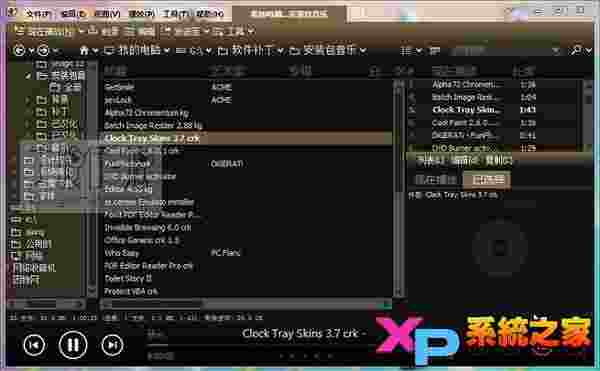The height and width of the screenshot is (371, 600).
Task: Expand dropdown next to the search icon
Action: (x=589, y=50)
